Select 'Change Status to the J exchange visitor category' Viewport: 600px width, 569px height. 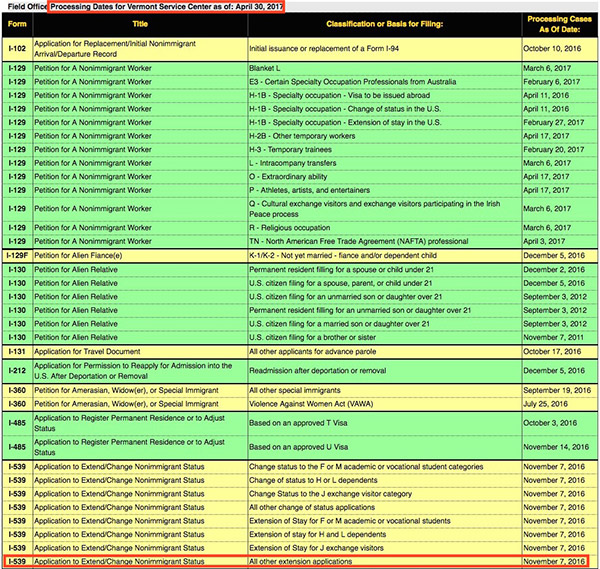click(x=330, y=494)
